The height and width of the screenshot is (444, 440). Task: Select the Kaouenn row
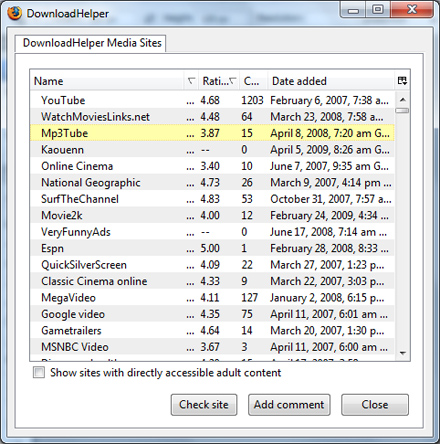pyautogui.click(x=212, y=149)
